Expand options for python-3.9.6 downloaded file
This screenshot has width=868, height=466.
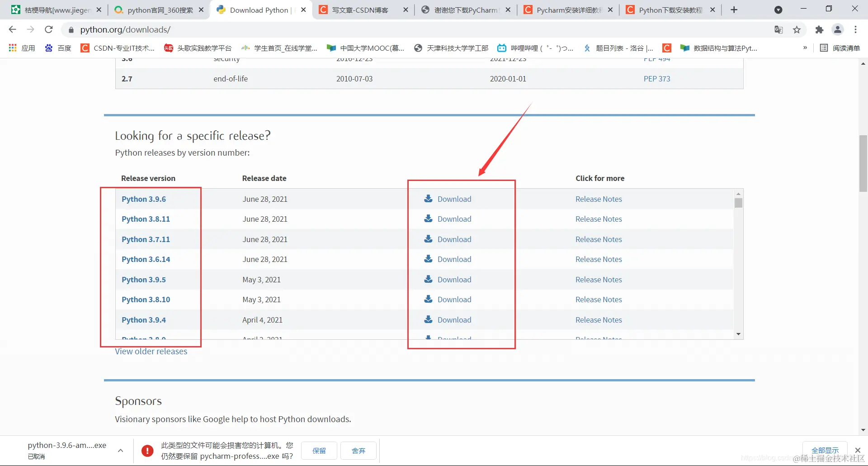click(x=121, y=451)
